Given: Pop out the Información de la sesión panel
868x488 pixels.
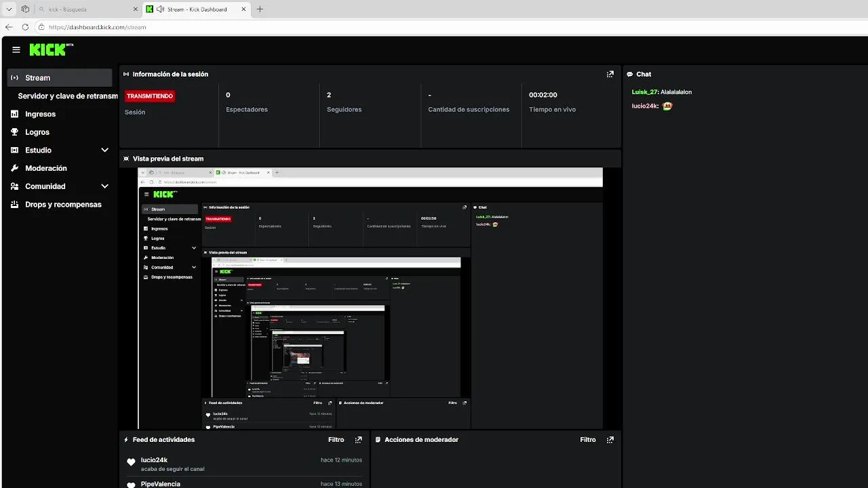Looking at the screenshot, I should [x=610, y=74].
